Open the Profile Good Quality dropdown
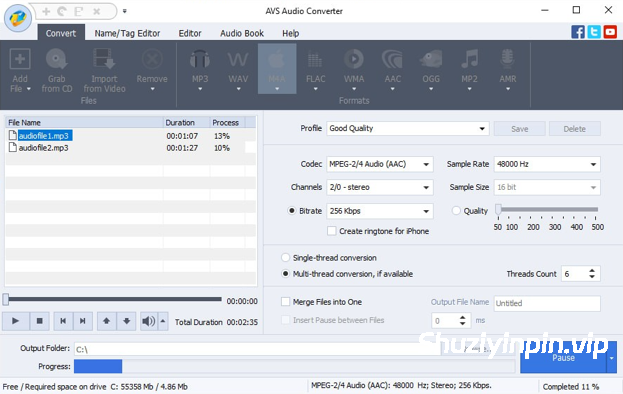 coord(408,128)
